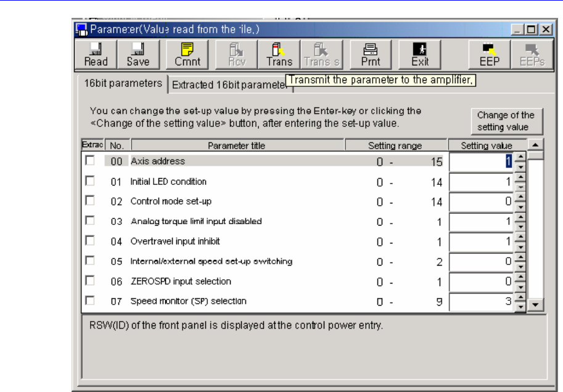Click the Save toolbar icon
The image size is (563, 392).
point(138,55)
